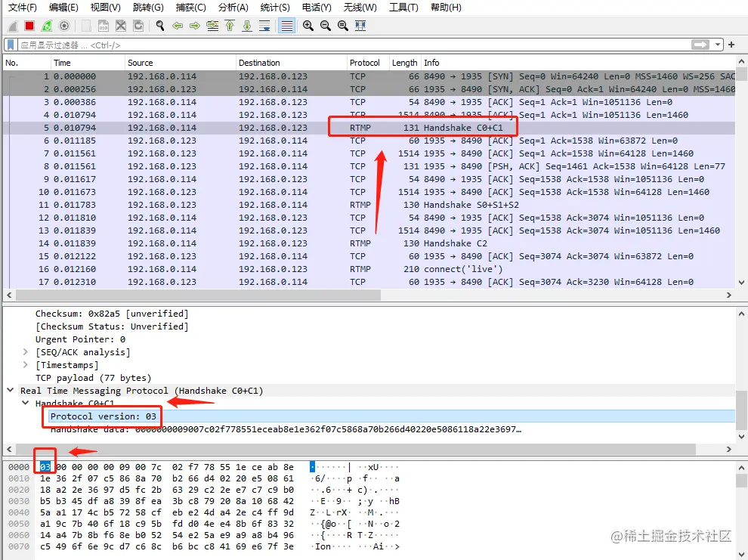Viewport: 748px width, 560px height.
Task: Stop the capture with the red square button
Action: [x=29, y=26]
